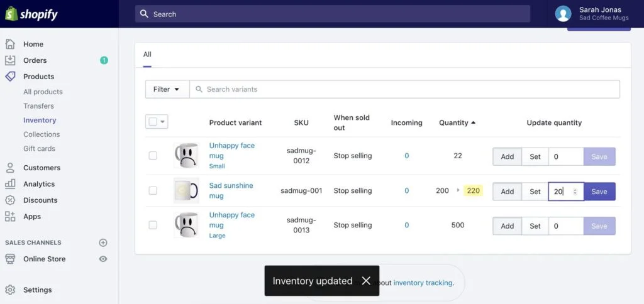View Online Store using eye icon

103,259
